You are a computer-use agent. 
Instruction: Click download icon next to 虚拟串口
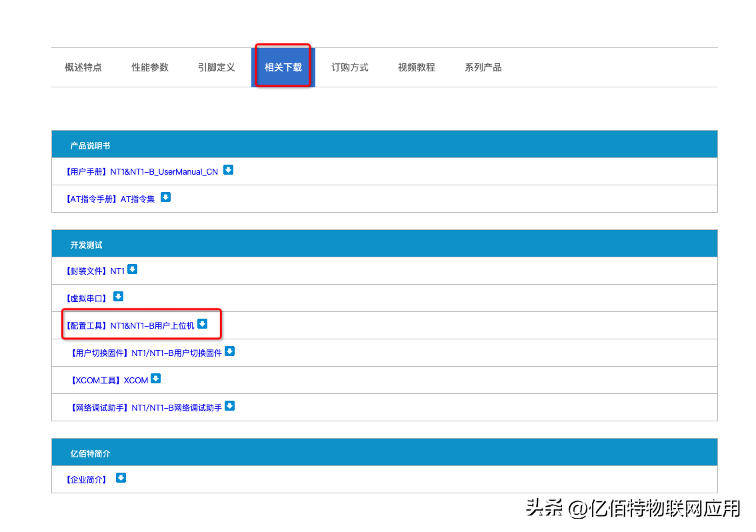click(118, 297)
